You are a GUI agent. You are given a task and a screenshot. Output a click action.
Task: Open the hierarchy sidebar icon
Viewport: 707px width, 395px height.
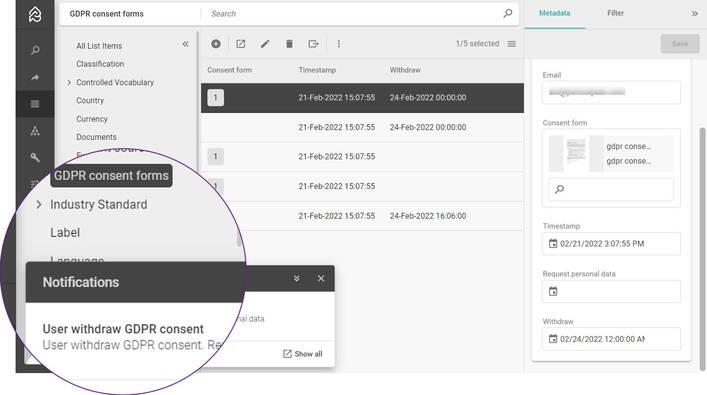35,131
